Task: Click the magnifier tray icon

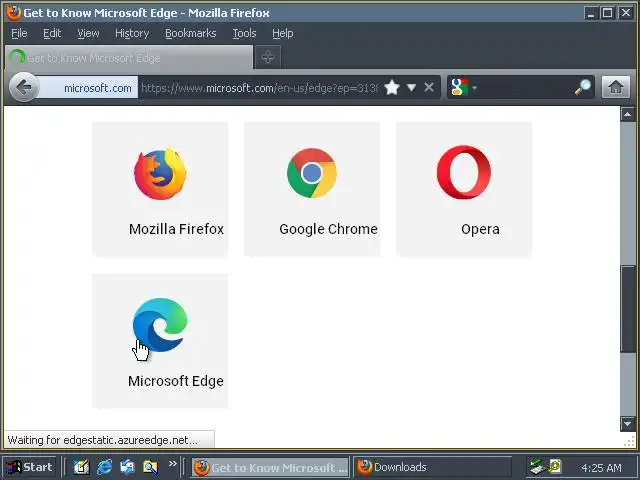Action: (x=555, y=466)
